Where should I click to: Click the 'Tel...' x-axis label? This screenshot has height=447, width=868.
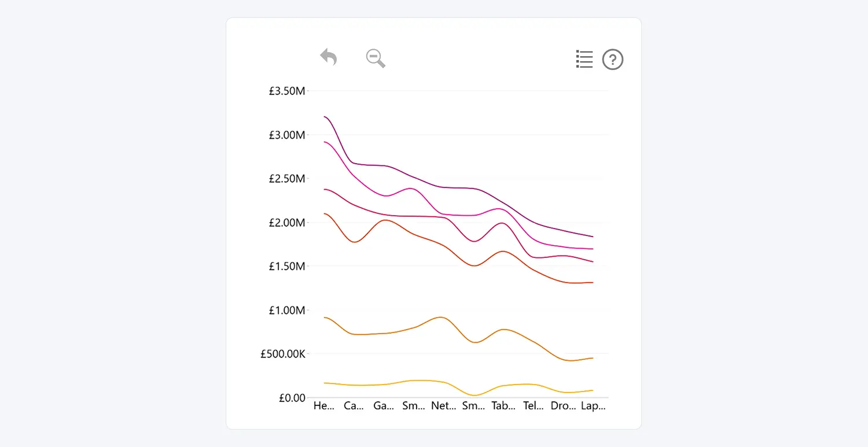[534, 406]
